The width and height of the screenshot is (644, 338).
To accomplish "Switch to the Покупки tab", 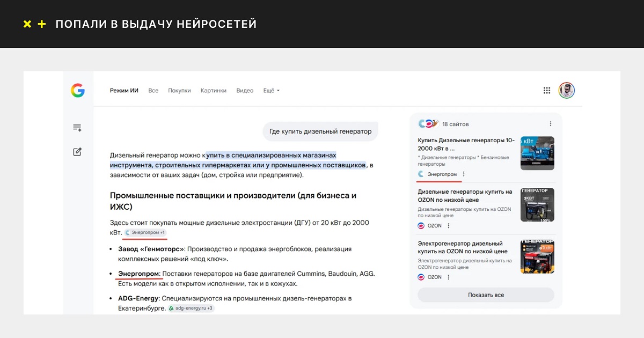I will coord(179,91).
